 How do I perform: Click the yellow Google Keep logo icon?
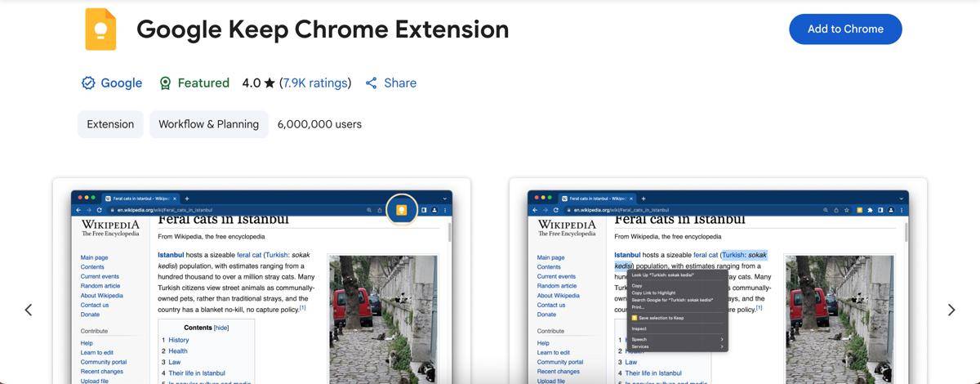click(x=100, y=29)
